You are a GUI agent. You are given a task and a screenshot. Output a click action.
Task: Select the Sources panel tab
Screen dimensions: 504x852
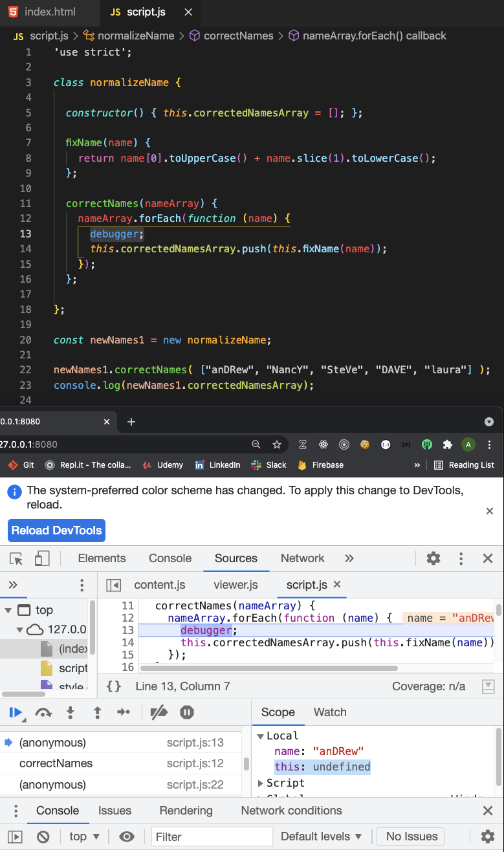[x=236, y=558]
